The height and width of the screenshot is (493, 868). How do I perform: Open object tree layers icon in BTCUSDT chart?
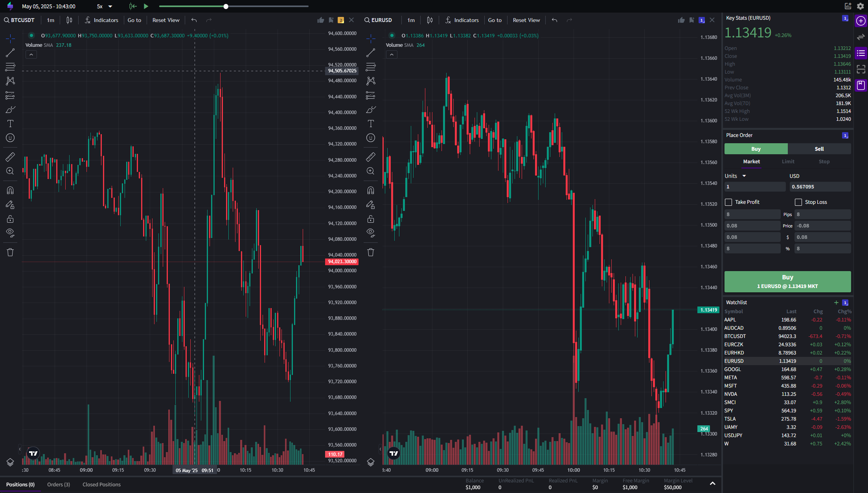10,462
